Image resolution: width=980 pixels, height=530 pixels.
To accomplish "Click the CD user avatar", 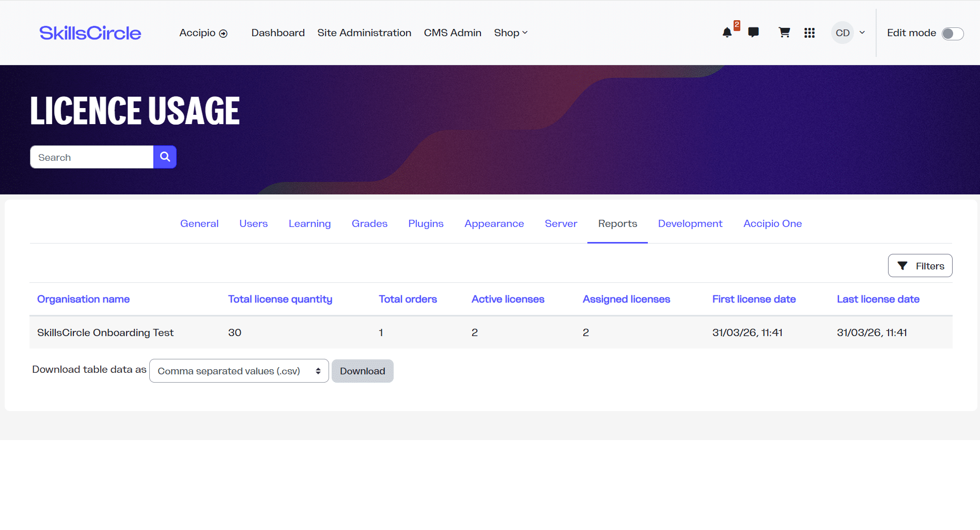I will (843, 33).
